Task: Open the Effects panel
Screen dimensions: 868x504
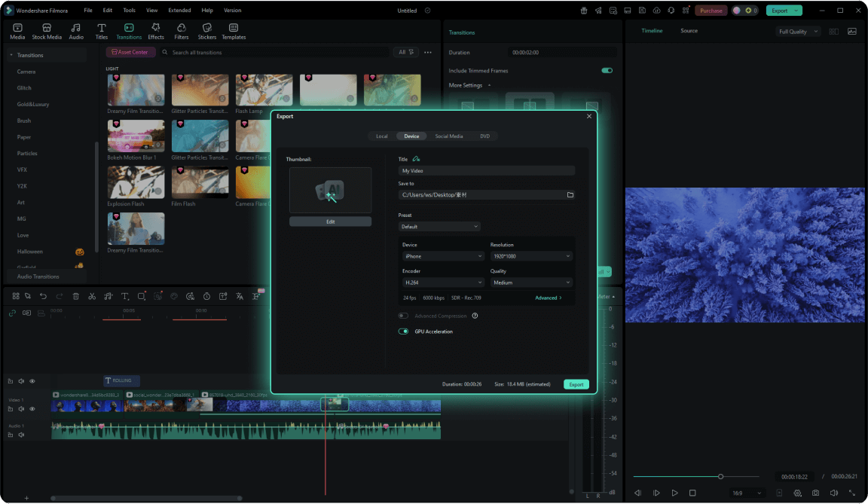Action: point(155,30)
